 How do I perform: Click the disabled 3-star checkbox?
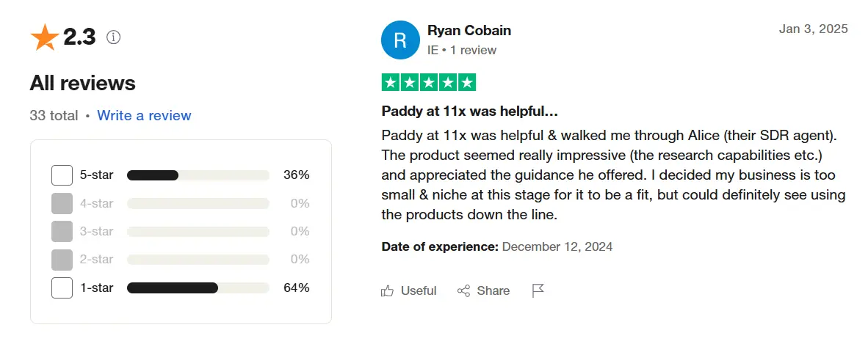(x=62, y=231)
